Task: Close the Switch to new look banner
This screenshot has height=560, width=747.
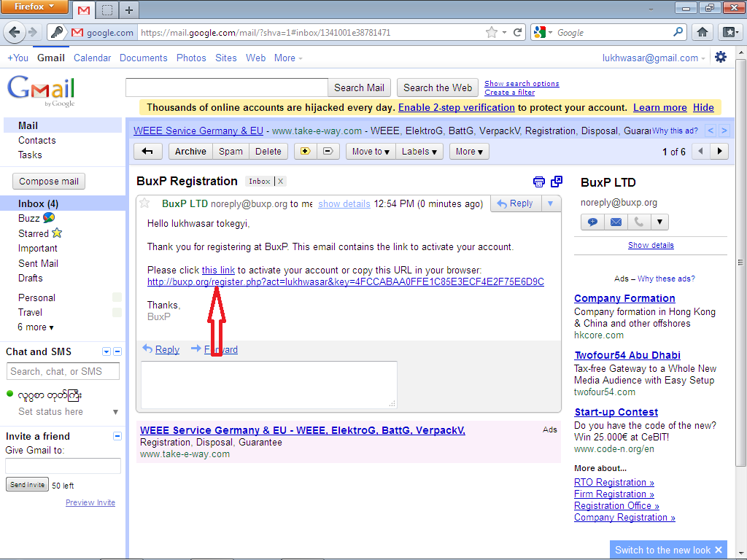Action: 719,550
